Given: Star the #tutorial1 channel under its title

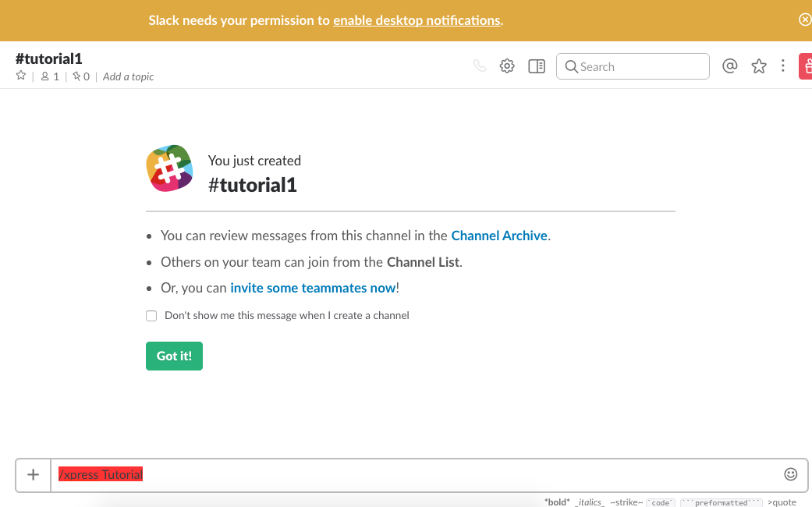Looking at the screenshot, I should 21,76.
